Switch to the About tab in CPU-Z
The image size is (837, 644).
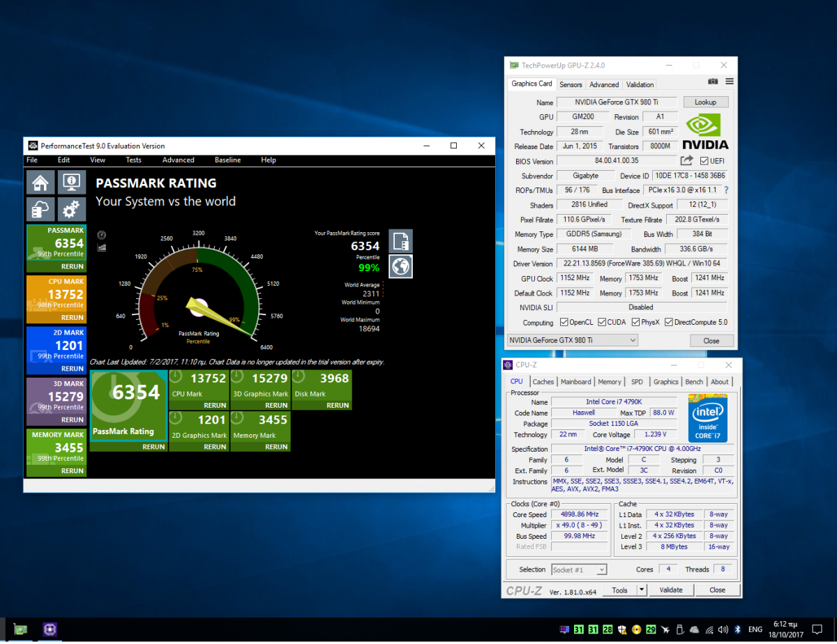720,382
